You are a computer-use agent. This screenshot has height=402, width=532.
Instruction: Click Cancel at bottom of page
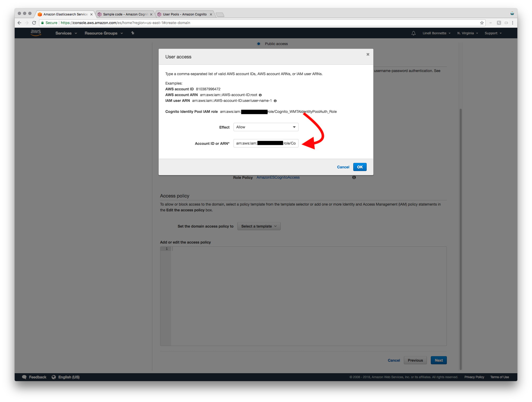point(394,360)
